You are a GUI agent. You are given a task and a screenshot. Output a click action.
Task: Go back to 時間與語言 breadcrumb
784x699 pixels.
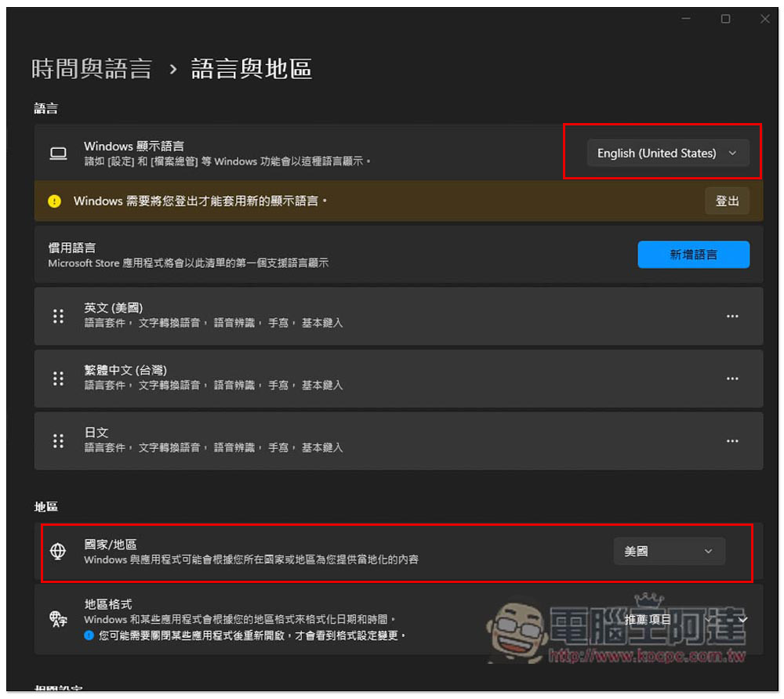tap(92, 68)
